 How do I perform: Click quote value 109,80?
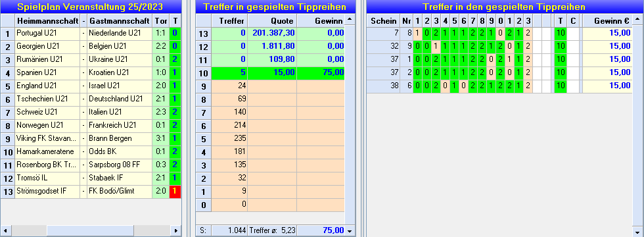272,60
